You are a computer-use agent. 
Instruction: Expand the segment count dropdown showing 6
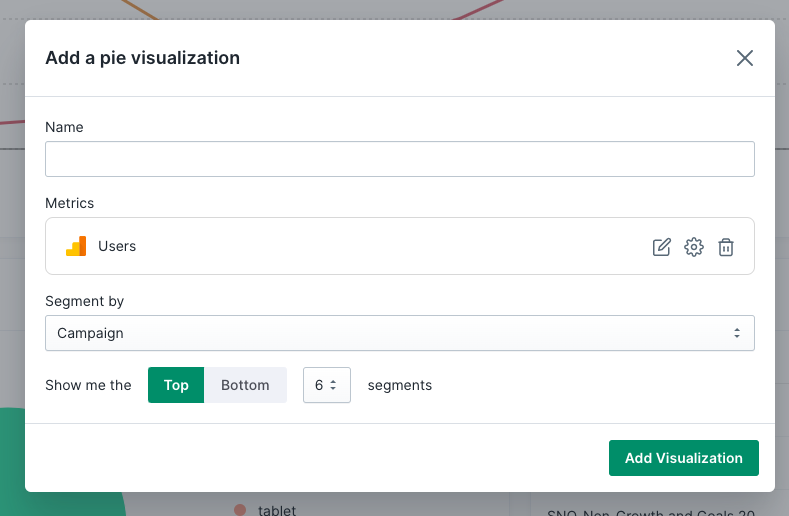tap(326, 385)
